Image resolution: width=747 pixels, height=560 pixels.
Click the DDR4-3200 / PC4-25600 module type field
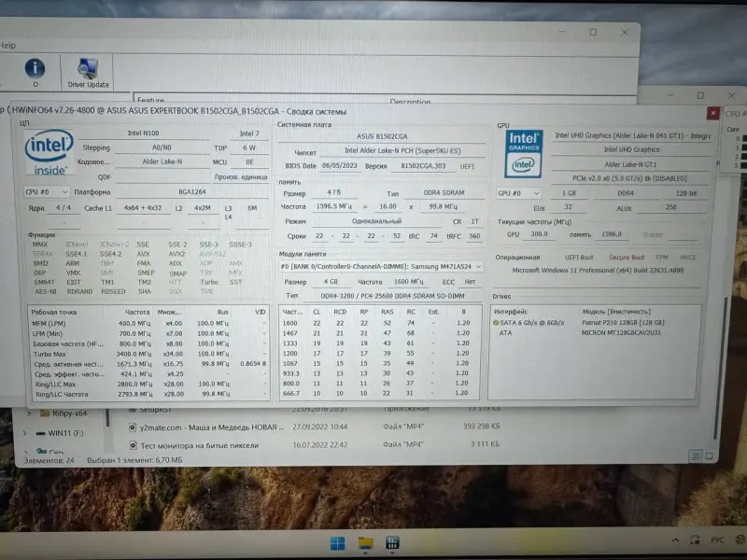click(x=392, y=296)
